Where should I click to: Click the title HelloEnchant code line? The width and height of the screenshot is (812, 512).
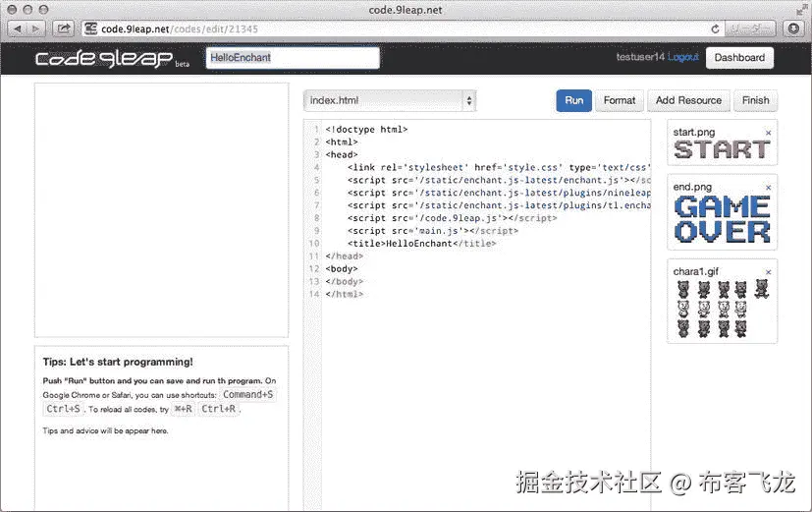(422, 244)
